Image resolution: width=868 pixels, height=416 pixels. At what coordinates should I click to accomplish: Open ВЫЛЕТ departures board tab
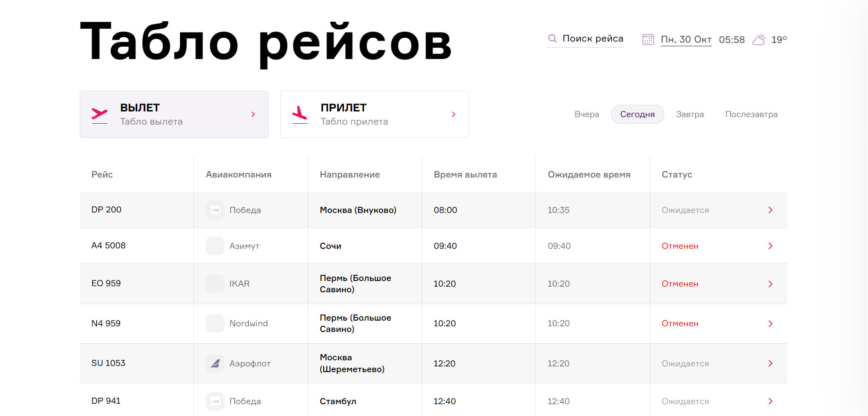tap(174, 114)
